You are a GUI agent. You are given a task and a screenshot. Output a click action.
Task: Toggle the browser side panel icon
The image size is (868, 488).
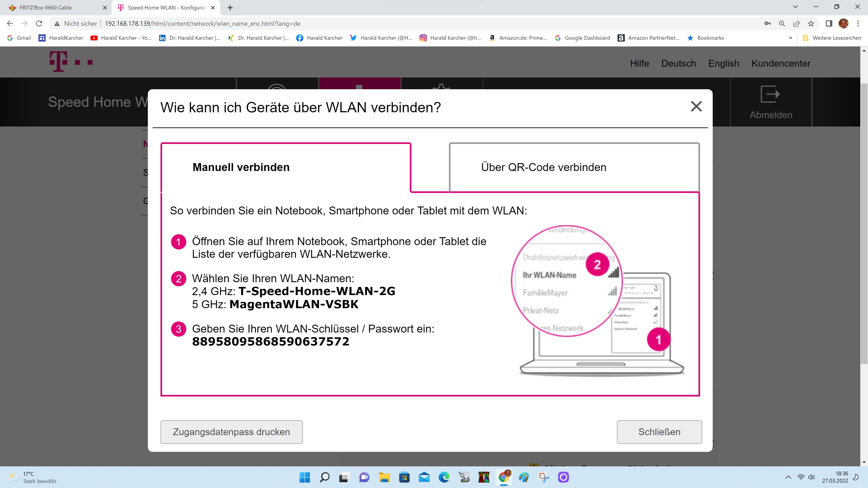pyautogui.click(x=829, y=23)
